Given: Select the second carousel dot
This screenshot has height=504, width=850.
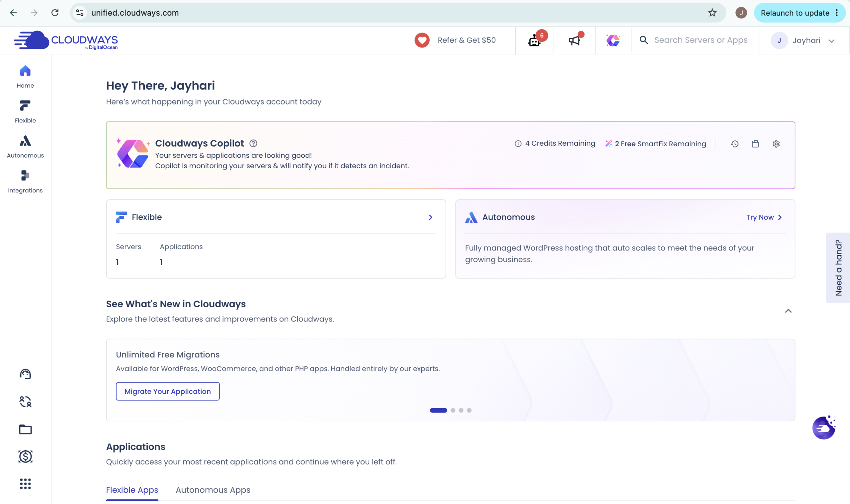Looking at the screenshot, I should click(453, 410).
